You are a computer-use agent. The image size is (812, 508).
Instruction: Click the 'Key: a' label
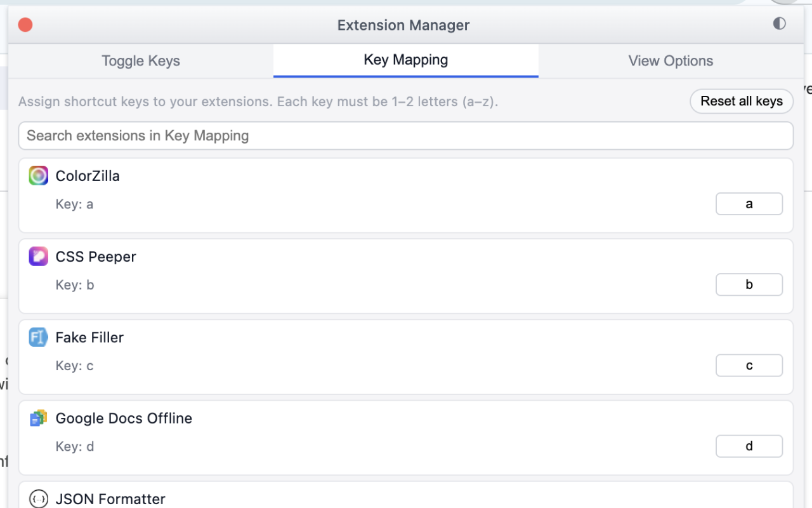pos(74,204)
